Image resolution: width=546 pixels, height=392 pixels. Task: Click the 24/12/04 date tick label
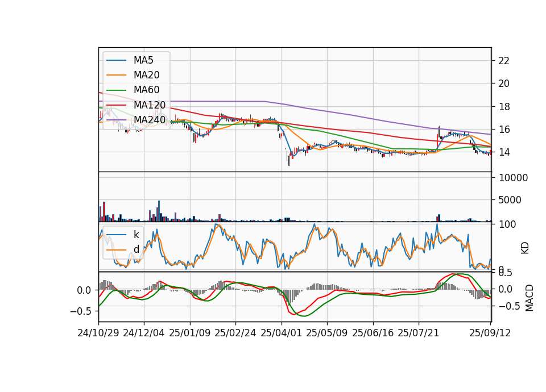tap(144, 333)
